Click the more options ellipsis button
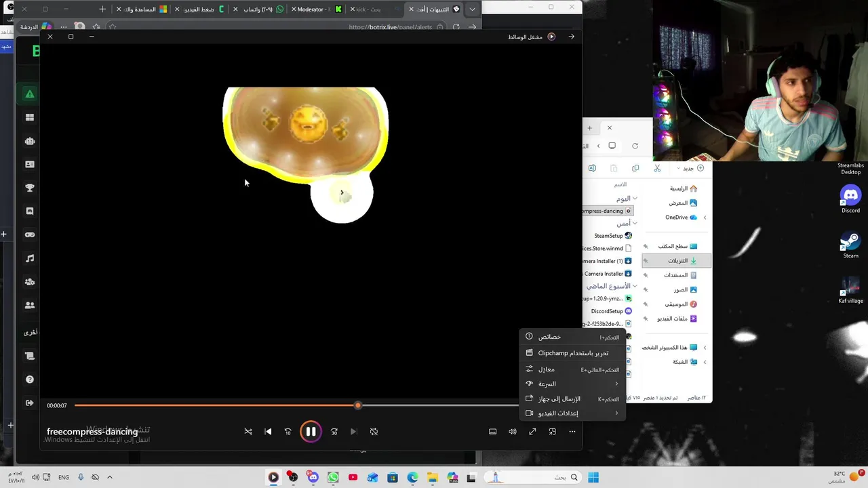Image resolution: width=868 pixels, height=488 pixels. pos(572,431)
